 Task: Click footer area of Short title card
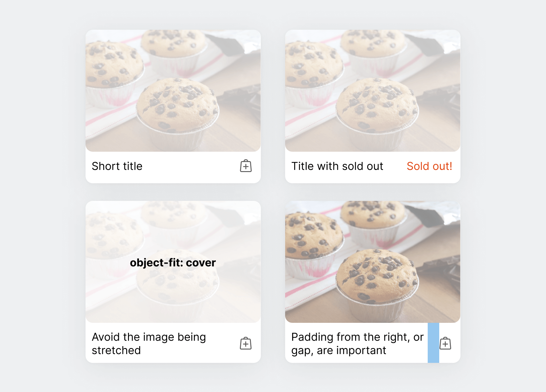pyautogui.click(x=173, y=167)
